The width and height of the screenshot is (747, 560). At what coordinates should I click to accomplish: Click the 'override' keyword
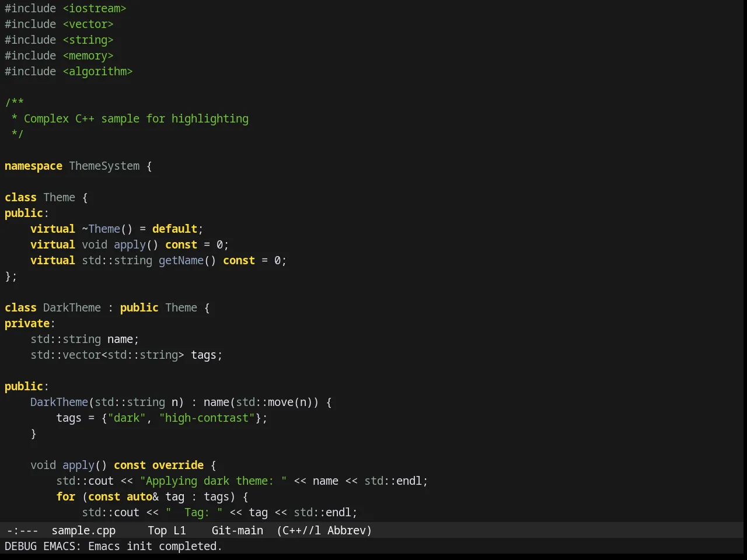coord(178,465)
